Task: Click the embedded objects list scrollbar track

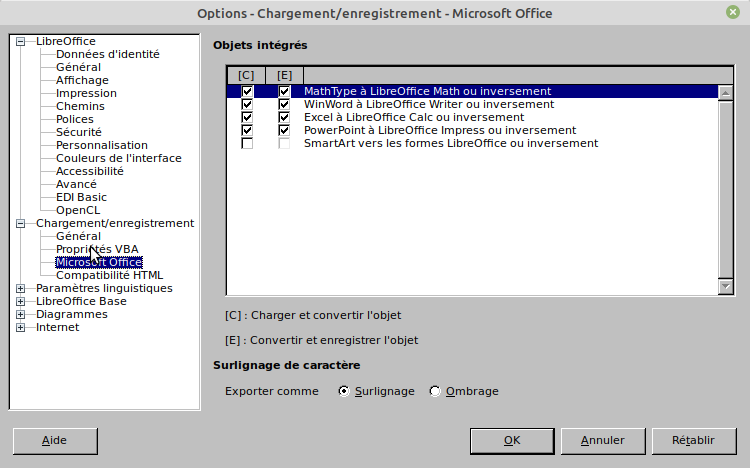Action: tap(726, 189)
